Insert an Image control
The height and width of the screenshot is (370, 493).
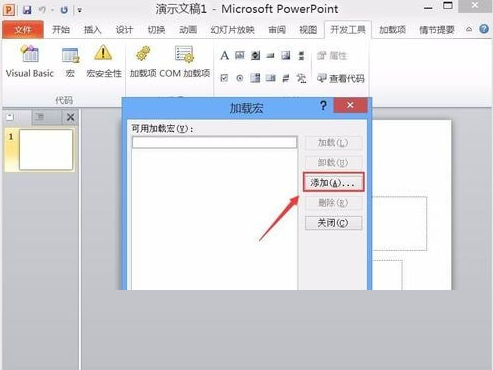pyautogui.click(x=286, y=55)
